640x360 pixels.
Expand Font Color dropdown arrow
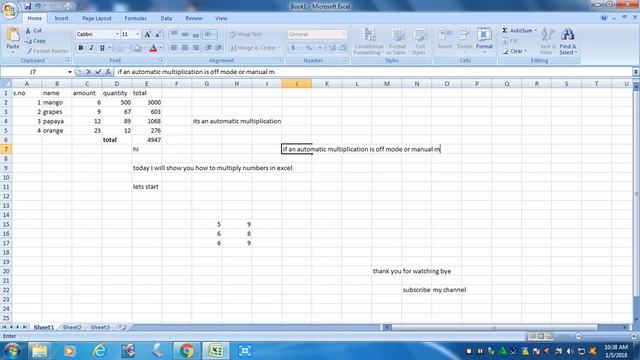tap(160, 48)
